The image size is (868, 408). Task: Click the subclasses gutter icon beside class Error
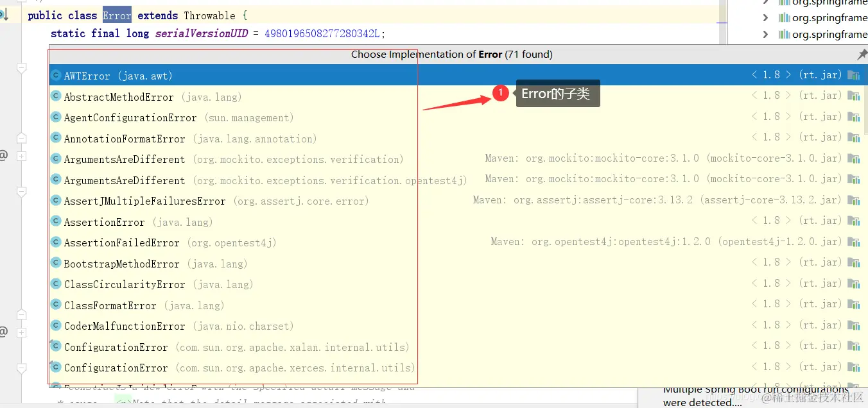click(x=3, y=14)
